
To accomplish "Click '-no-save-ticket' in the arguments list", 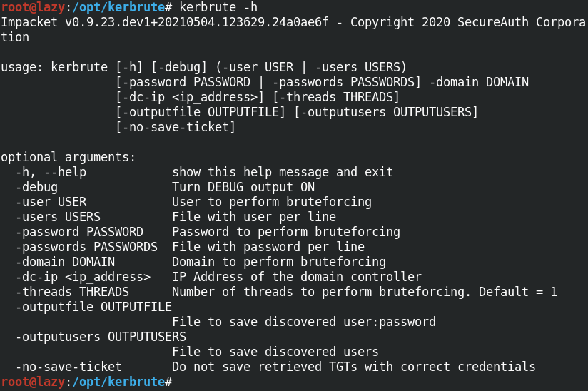I will [x=69, y=367].
